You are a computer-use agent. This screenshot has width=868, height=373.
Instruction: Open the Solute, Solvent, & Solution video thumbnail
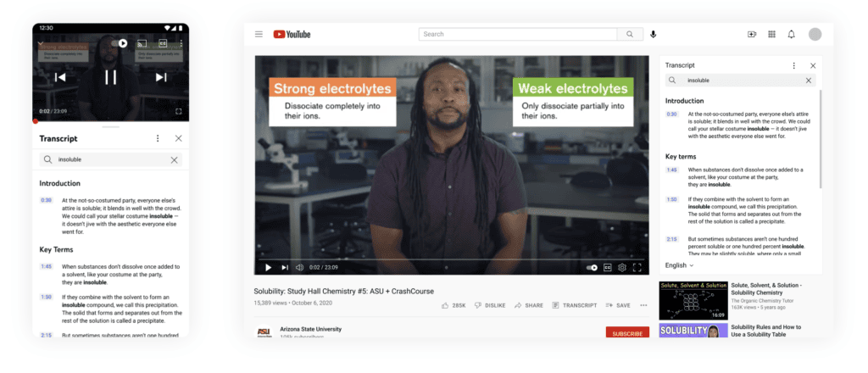tap(693, 300)
